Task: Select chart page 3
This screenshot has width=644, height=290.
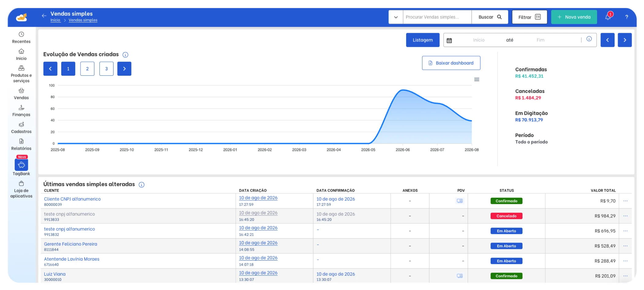Action: (x=107, y=69)
